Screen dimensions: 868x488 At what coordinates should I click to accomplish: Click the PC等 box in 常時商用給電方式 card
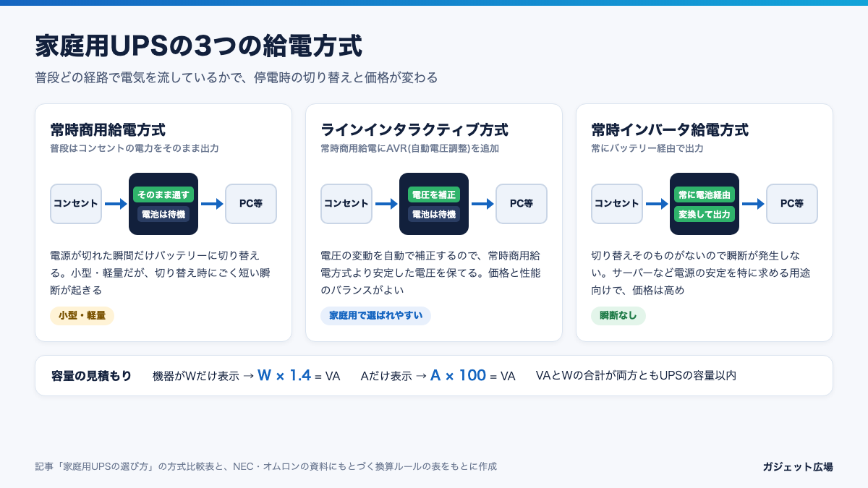point(251,204)
